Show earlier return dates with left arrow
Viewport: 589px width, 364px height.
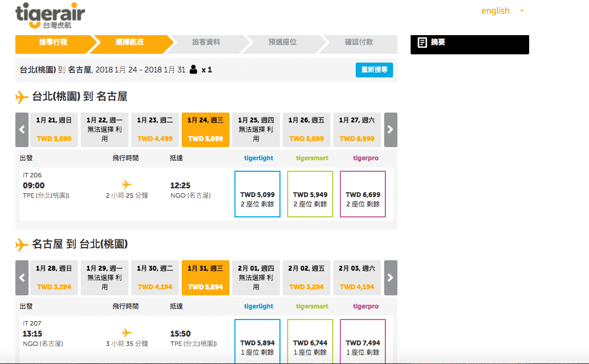(22, 278)
